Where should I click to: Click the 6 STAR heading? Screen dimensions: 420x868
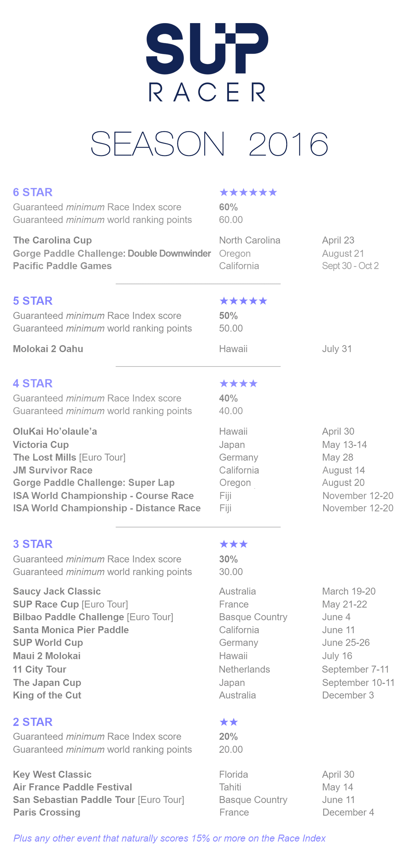[x=33, y=192]
